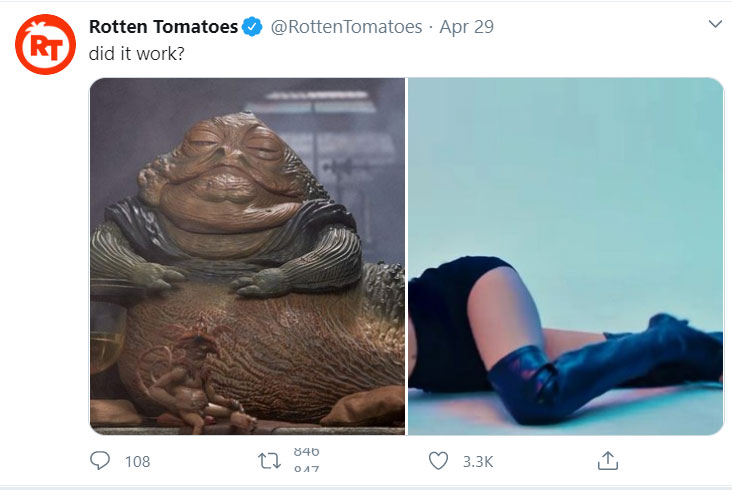Expand the tweet options chevron menu
Image resolution: width=732 pixels, height=490 pixels.
[715, 24]
